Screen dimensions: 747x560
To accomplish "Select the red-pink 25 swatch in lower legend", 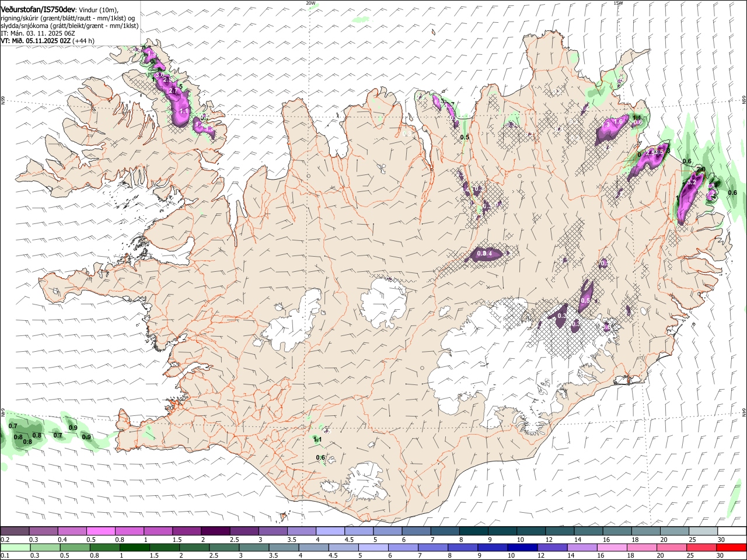I will [x=701, y=547].
